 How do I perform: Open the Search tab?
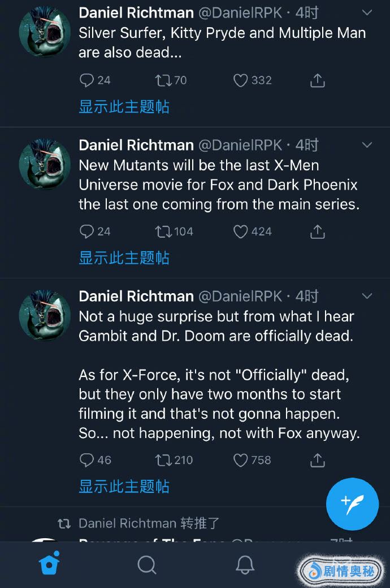(147, 564)
